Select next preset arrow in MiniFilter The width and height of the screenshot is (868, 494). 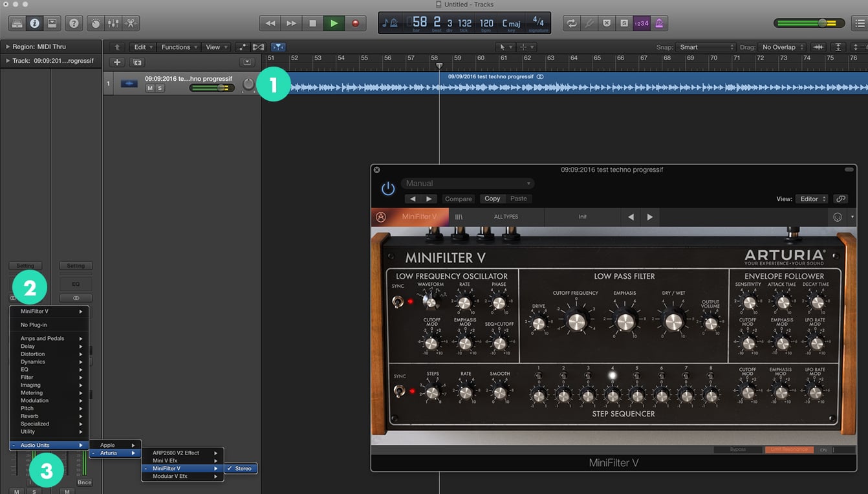pos(650,217)
